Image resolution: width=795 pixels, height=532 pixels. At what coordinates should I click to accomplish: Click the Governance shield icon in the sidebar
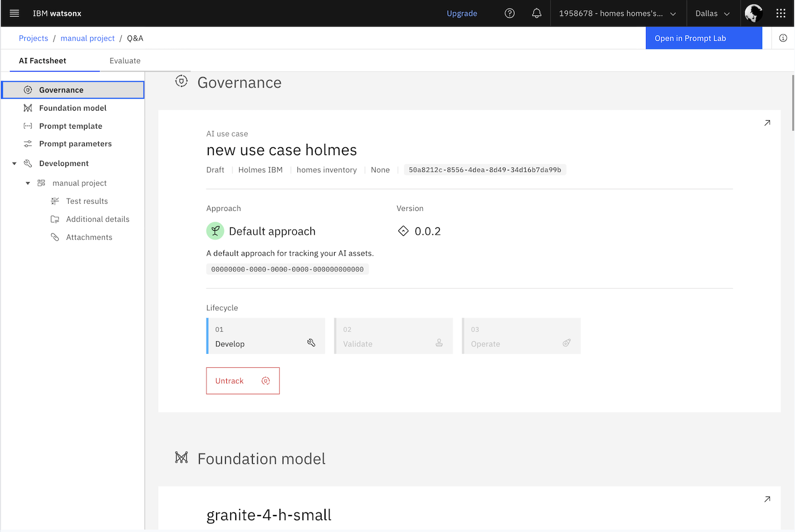(28, 90)
